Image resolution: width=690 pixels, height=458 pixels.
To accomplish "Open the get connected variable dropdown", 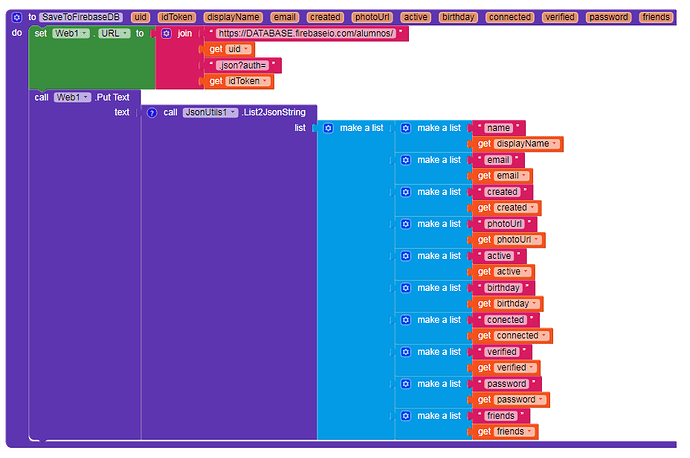I will [x=522, y=336].
